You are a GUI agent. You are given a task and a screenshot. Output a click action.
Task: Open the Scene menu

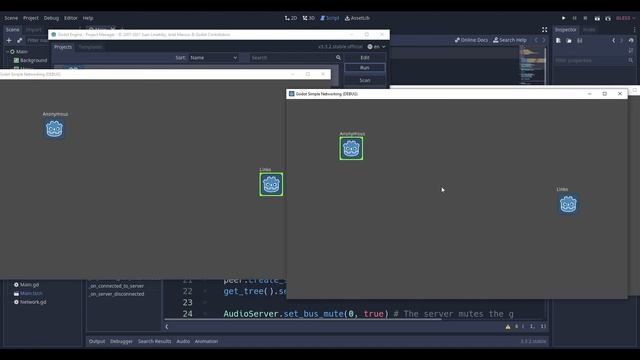click(x=11, y=18)
